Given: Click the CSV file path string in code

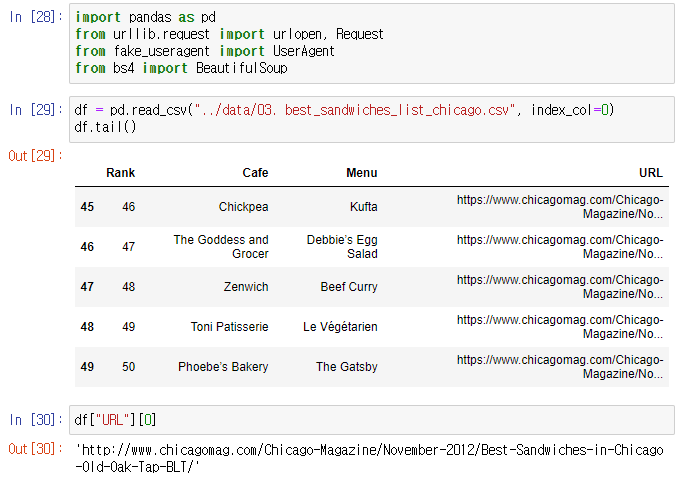Looking at the screenshot, I should (x=355, y=110).
